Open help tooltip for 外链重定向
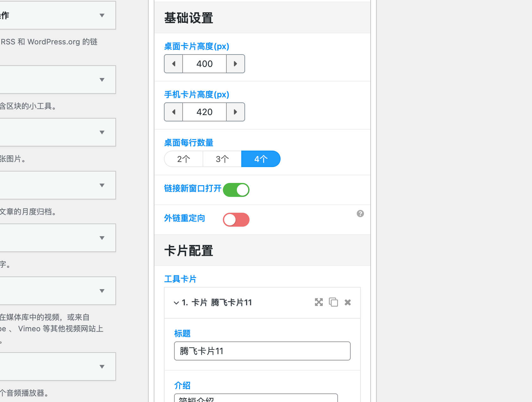Viewport: 532px width, 402px height. (x=360, y=214)
